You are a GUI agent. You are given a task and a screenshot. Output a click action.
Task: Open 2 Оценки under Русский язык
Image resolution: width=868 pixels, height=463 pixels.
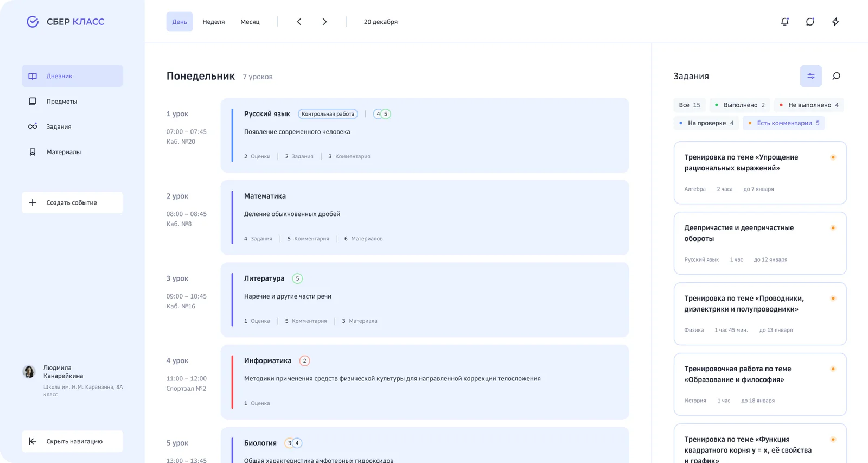pyautogui.click(x=257, y=156)
